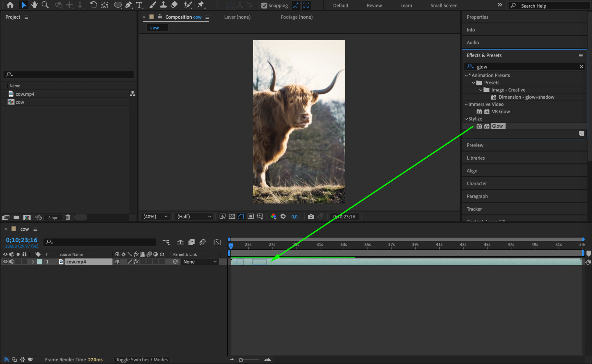Delete selected item with trash icon
Image resolution: width=592 pixels, height=364 pixels.
tap(68, 217)
